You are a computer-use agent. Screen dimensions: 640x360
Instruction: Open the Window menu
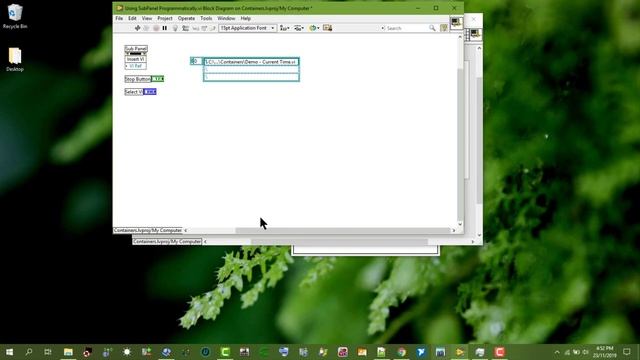click(226, 18)
